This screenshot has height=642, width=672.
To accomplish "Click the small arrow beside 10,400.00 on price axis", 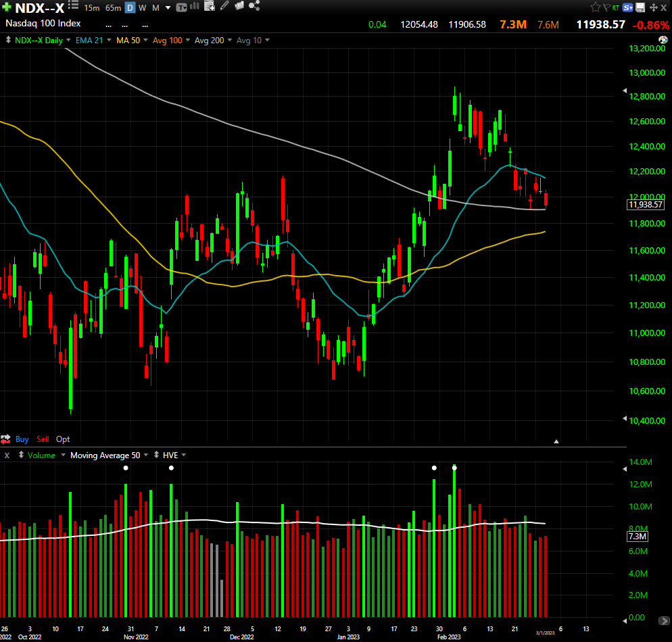I will pyautogui.click(x=625, y=418).
